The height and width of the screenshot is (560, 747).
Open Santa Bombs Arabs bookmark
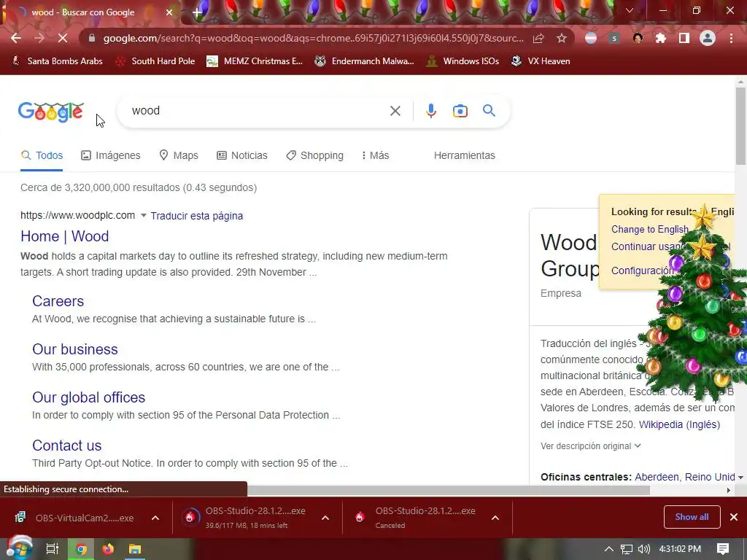point(58,61)
